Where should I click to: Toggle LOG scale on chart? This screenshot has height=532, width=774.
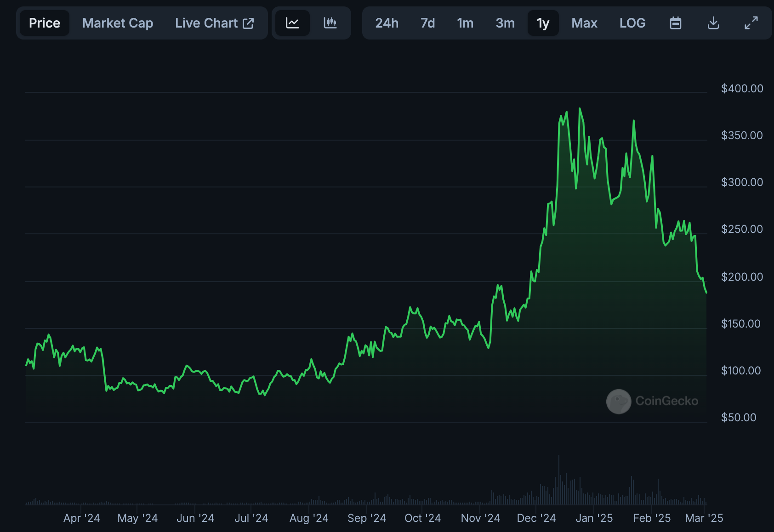pos(632,23)
